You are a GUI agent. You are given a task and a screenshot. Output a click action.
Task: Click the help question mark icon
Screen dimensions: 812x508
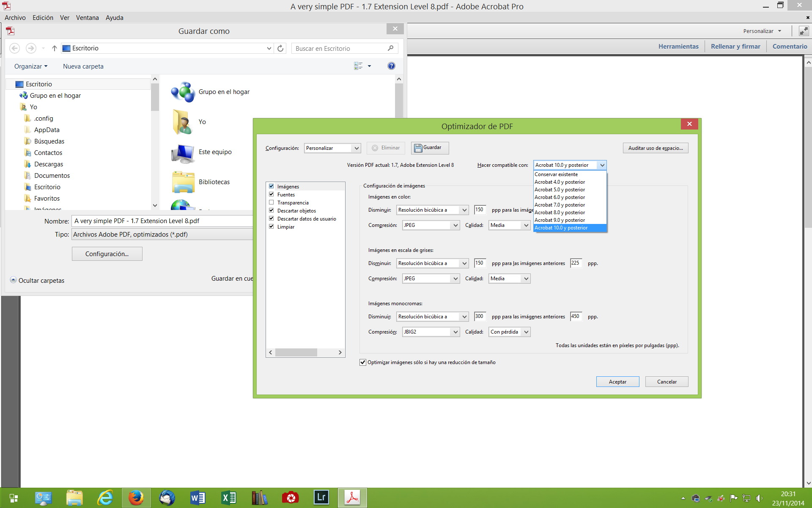pyautogui.click(x=391, y=66)
